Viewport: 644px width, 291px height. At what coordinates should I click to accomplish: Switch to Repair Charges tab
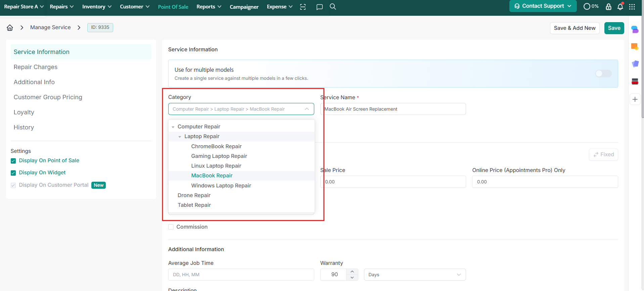[x=36, y=67]
